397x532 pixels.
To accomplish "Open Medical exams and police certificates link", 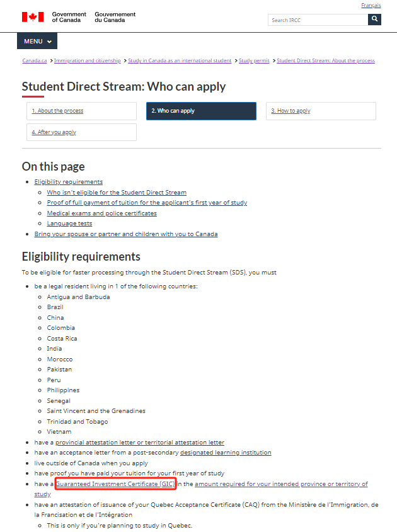I will [101, 213].
